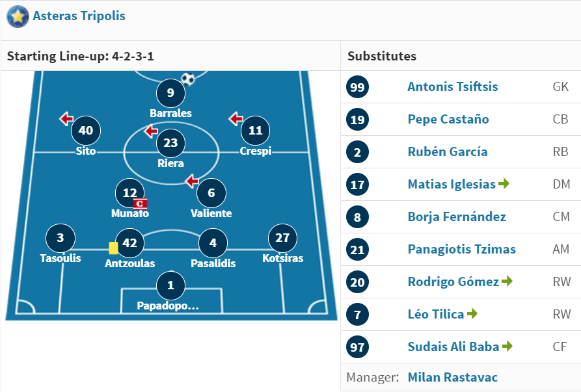Viewport: 581px width, 392px height.
Task: Click the green arrow beside Léo Tilica
Action: pyautogui.click(x=472, y=313)
